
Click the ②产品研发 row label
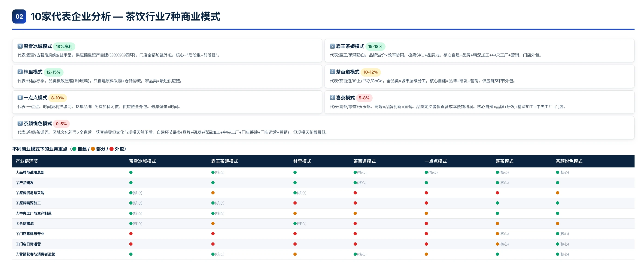click(x=24, y=183)
